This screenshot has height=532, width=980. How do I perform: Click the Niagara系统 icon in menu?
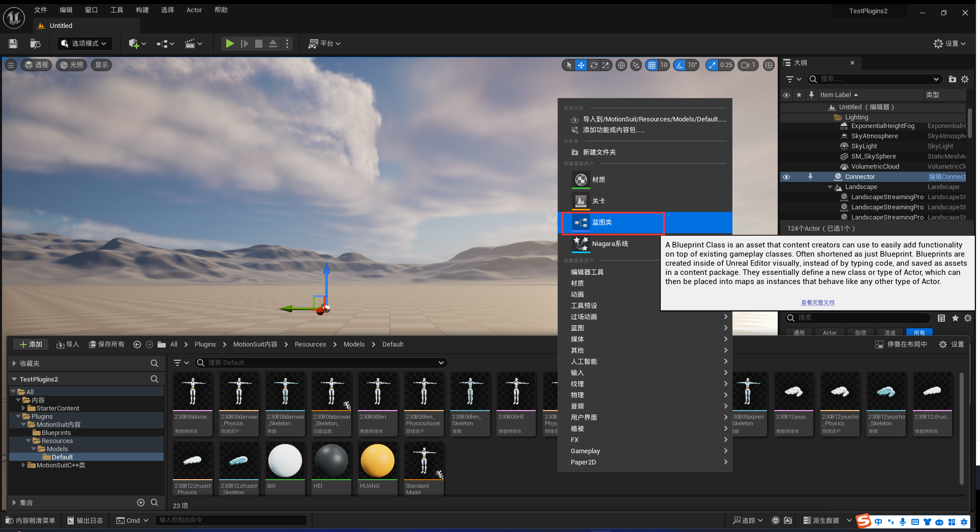pyautogui.click(x=580, y=244)
